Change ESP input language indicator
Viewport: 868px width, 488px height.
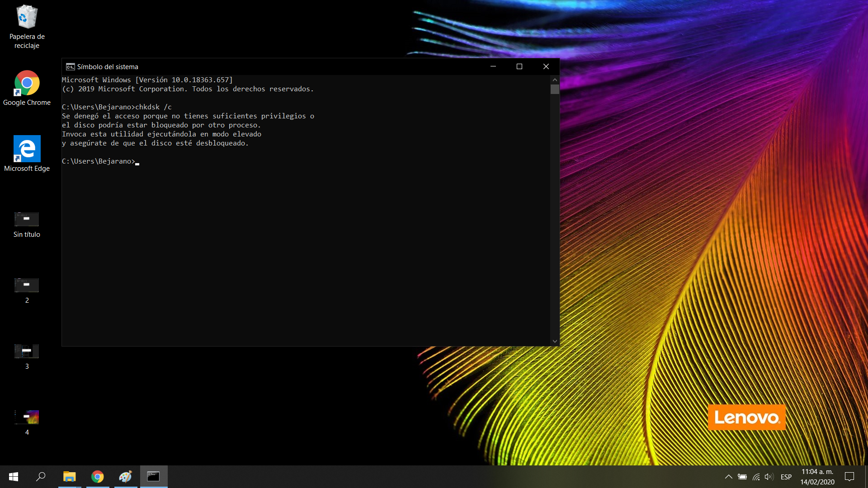[x=786, y=477]
